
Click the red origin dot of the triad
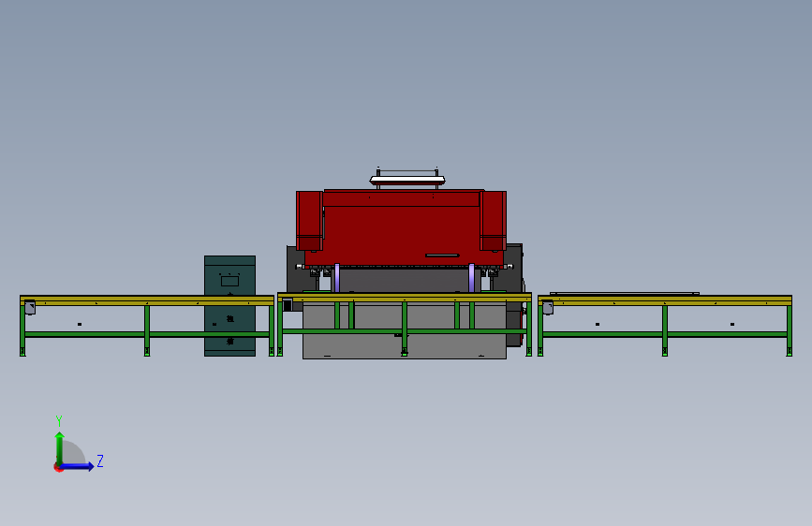[x=58, y=467]
